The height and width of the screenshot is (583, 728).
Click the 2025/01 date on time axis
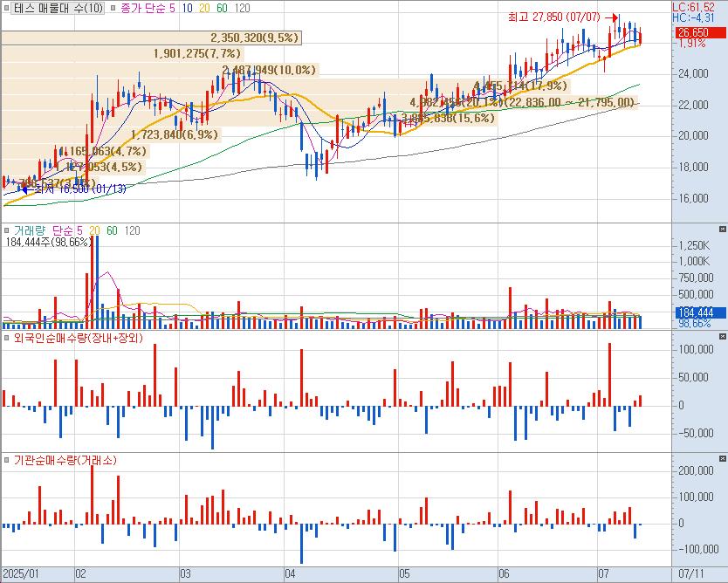[x=20, y=573]
